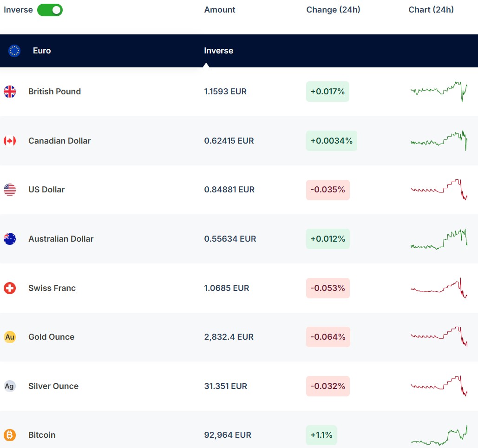
Task: Click the British Pound flag icon
Action: pyautogui.click(x=10, y=92)
